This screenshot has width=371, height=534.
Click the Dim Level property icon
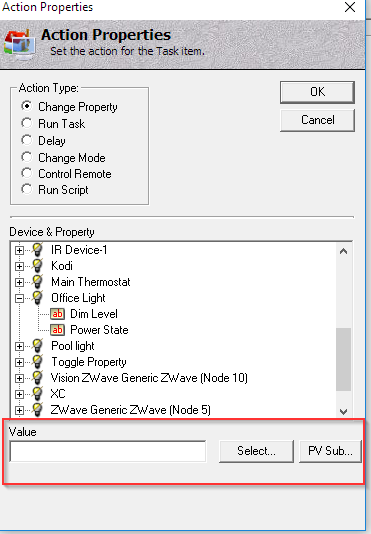coord(57,314)
